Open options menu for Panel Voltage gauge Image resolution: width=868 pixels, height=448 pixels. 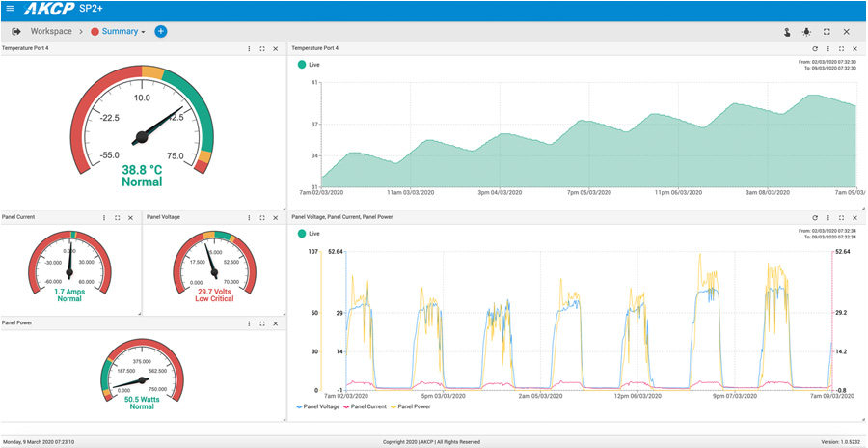tap(249, 218)
